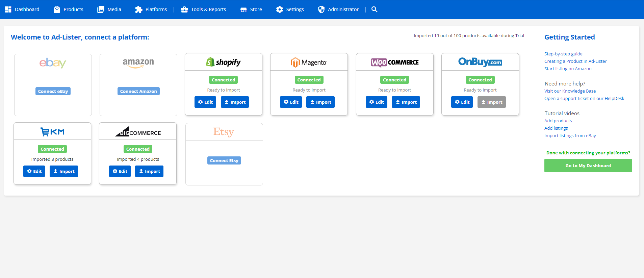644x278 pixels.
Task: Click the Getting Started heading
Action: [570, 37]
